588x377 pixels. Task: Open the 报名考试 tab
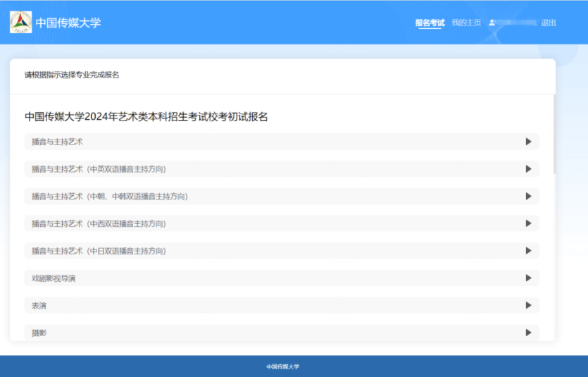click(430, 23)
